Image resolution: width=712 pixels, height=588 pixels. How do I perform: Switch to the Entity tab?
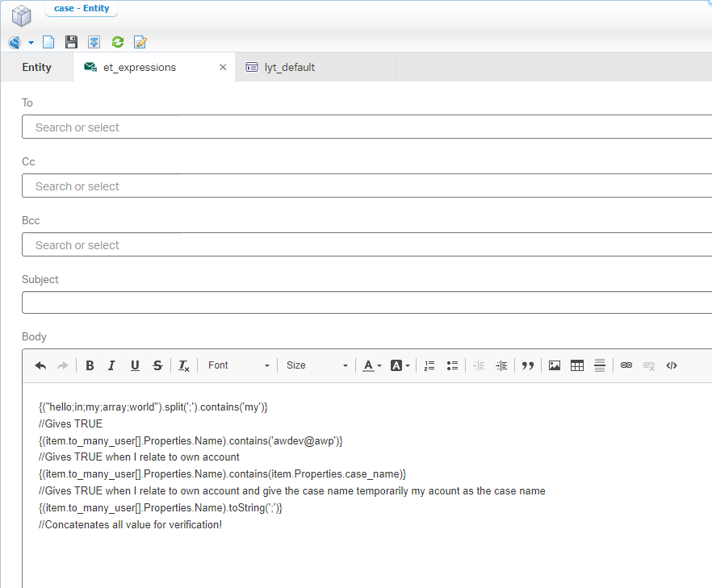pyautogui.click(x=36, y=67)
